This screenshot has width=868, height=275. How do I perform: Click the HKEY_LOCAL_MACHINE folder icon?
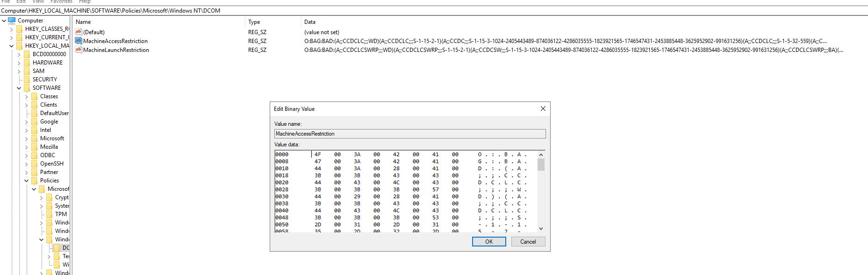point(19,45)
